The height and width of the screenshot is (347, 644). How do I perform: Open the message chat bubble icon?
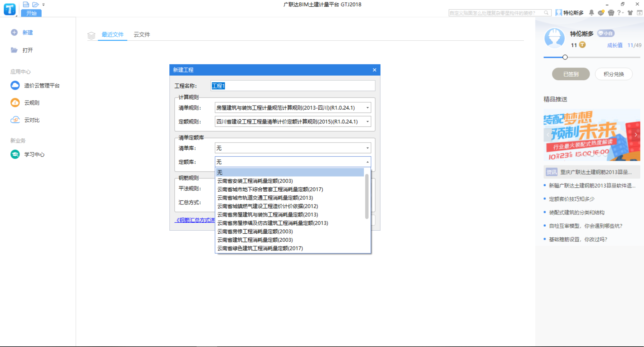pyautogui.click(x=601, y=13)
